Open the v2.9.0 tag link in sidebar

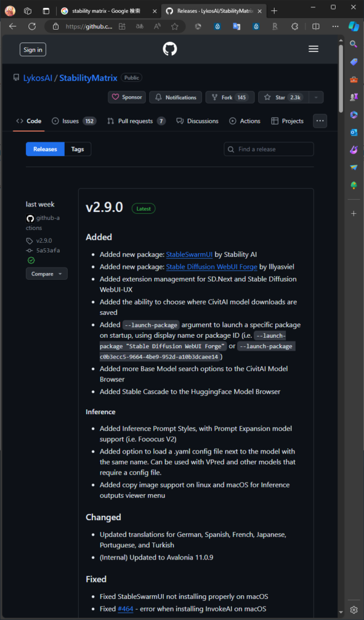[44, 240]
